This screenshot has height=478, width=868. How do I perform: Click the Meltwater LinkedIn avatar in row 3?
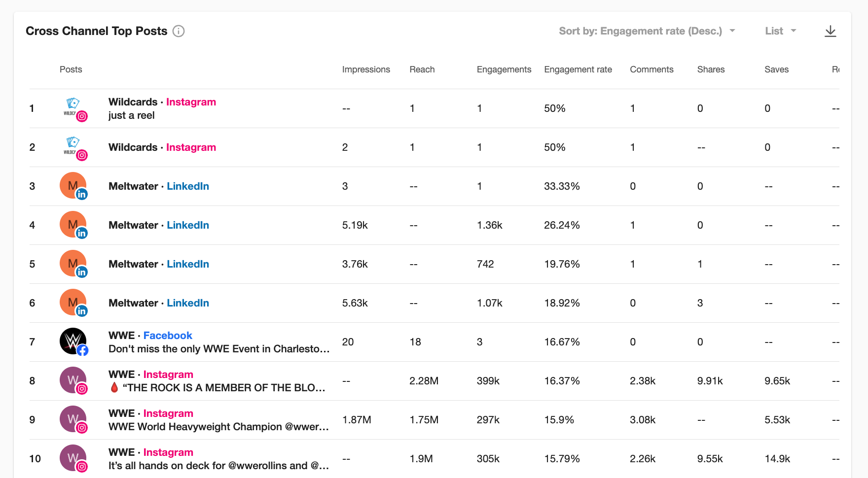coord(73,186)
